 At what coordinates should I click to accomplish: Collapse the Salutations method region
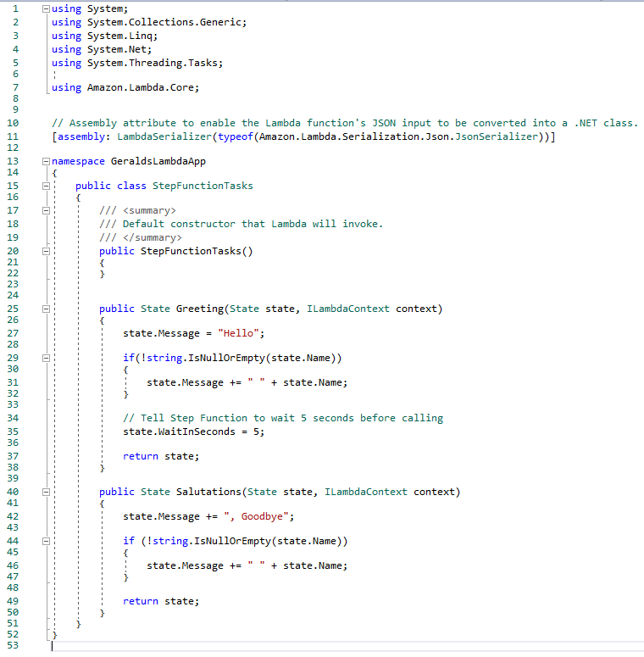point(46,493)
